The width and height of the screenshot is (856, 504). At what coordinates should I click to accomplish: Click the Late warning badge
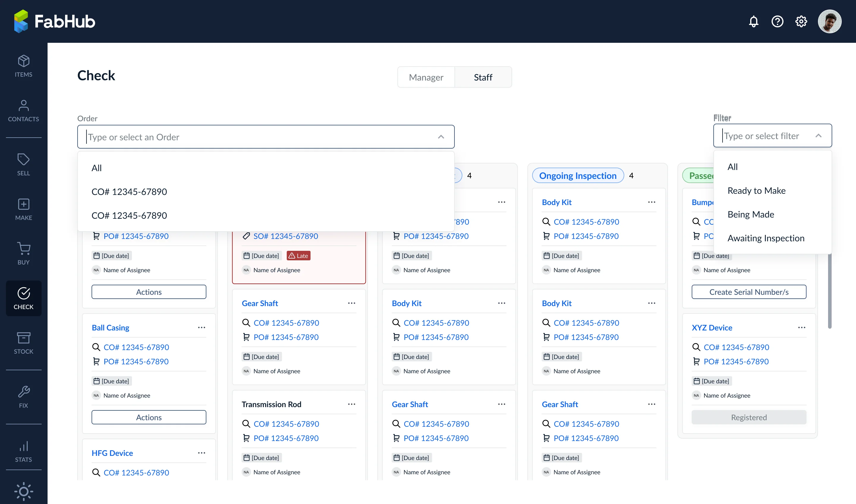pyautogui.click(x=299, y=256)
